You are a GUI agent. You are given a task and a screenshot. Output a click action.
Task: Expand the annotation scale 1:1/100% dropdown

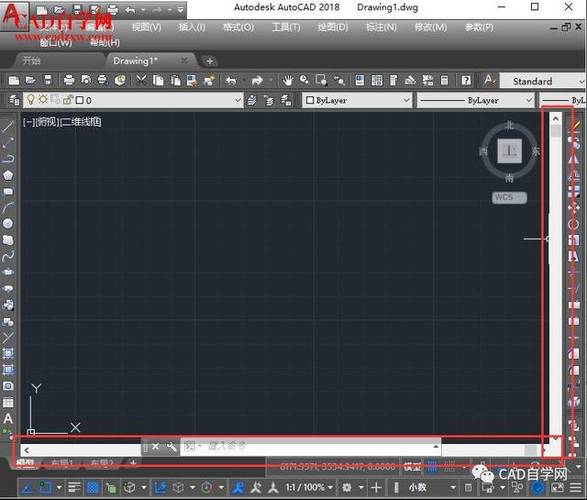pyautogui.click(x=331, y=487)
